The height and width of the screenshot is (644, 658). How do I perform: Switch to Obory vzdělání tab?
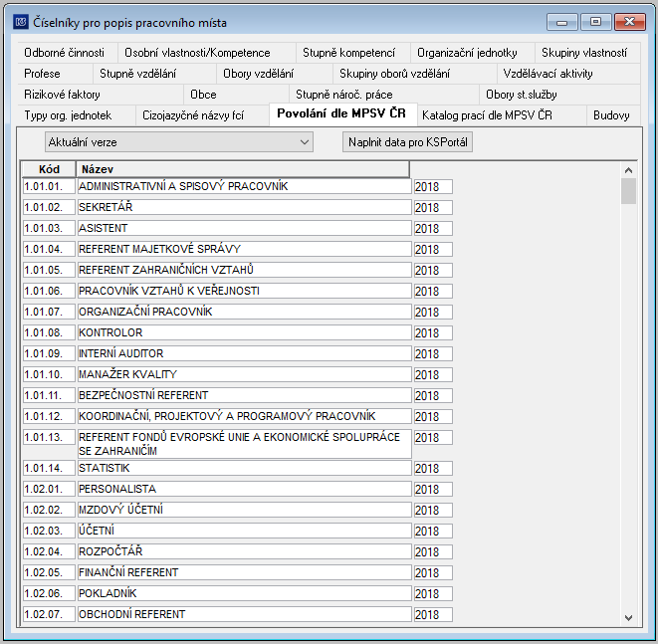258,74
